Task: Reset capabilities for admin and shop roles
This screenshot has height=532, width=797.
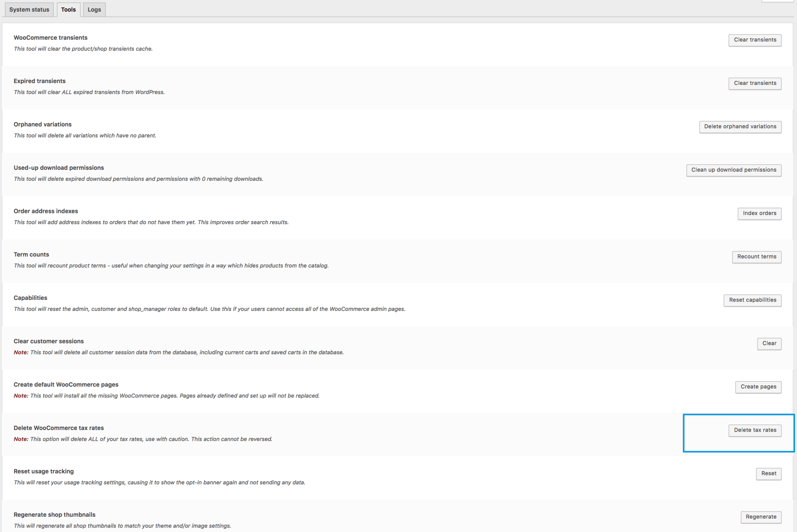Action: [753, 300]
